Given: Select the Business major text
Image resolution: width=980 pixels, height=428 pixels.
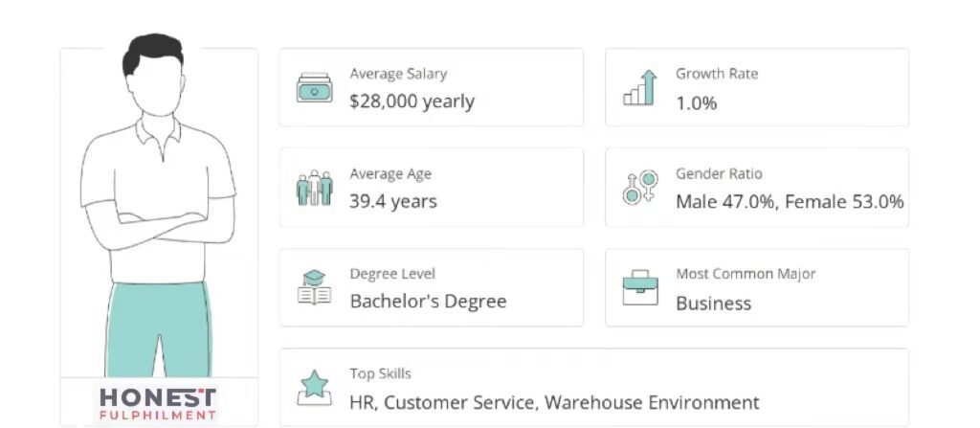Looking at the screenshot, I should (713, 304).
